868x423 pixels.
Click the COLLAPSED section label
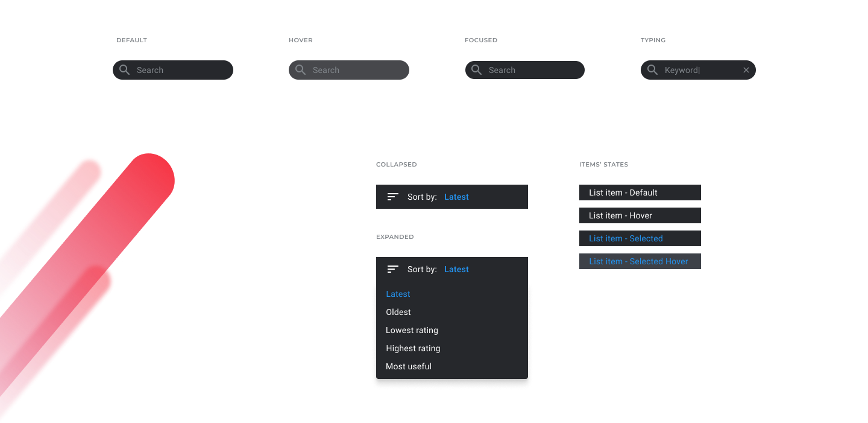point(397,165)
